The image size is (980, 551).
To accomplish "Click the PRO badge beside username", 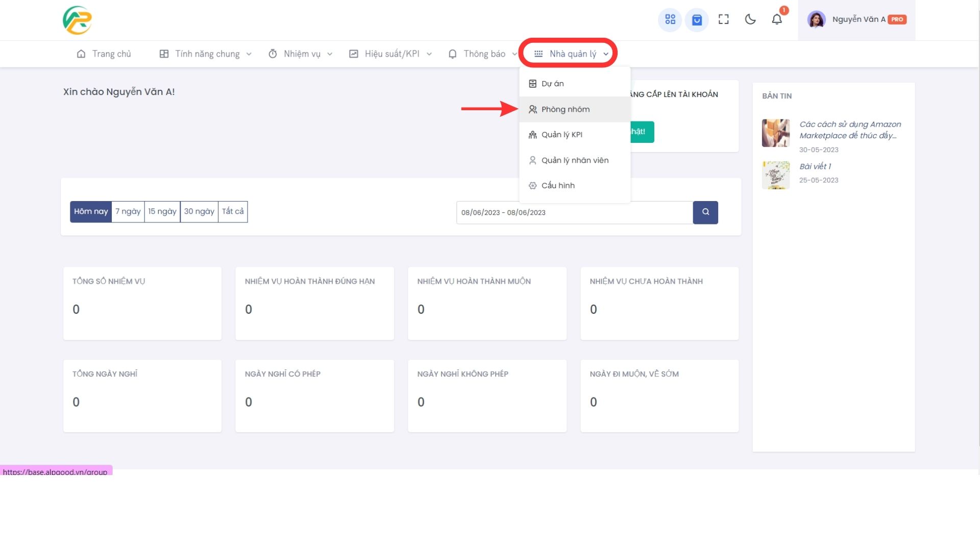I will (x=897, y=19).
